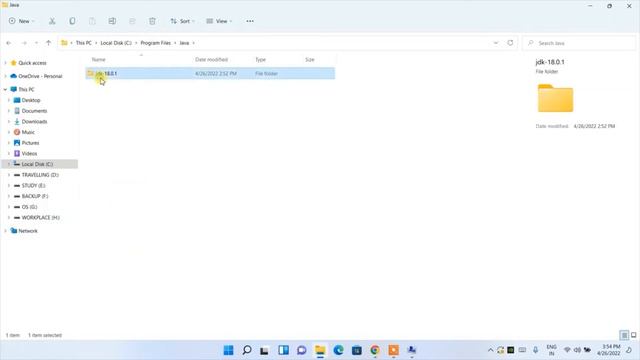Open Widgets from the taskbar
Image resolution: width=640 pixels, height=360 pixels.
[283, 350]
